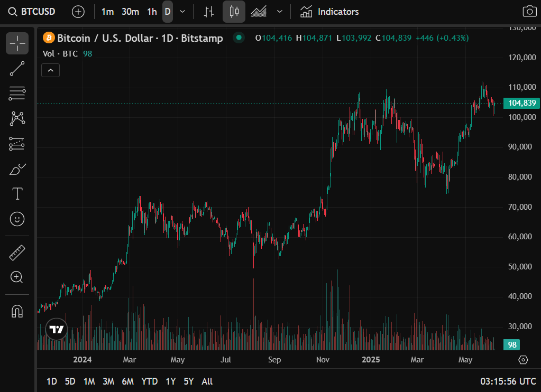
Task: Switch to bar chart style
Action: tap(209, 12)
